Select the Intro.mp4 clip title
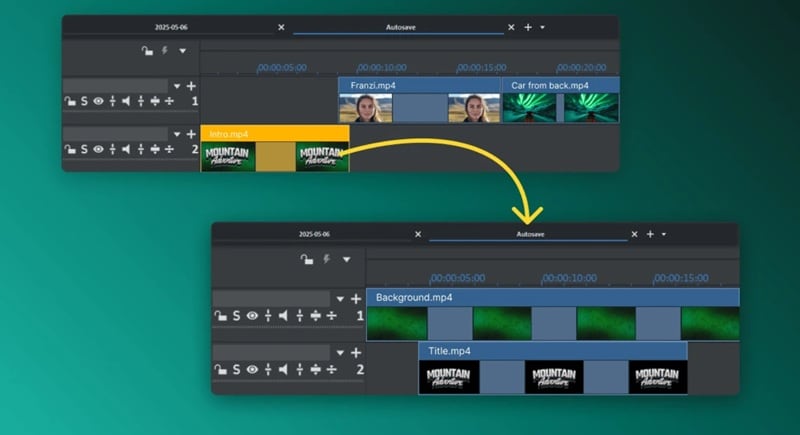The image size is (800, 435). click(229, 134)
